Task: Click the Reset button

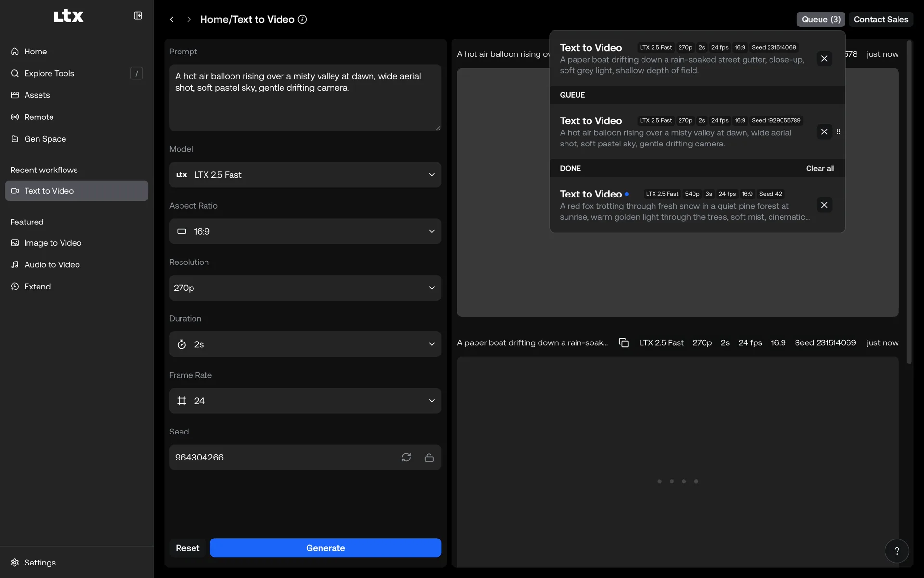Action: point(187,548)
